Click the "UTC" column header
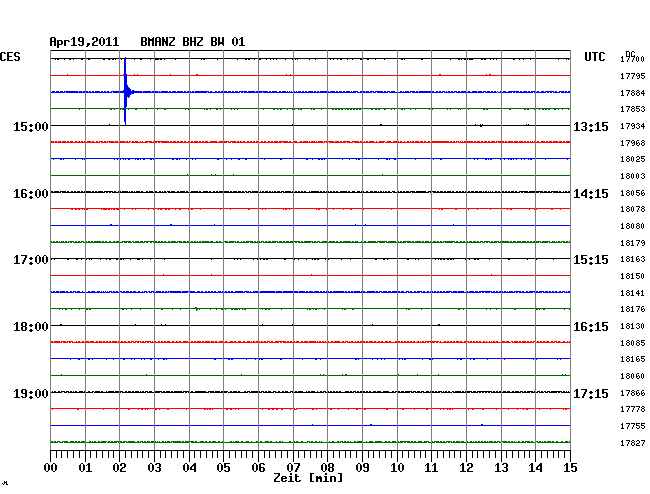This screenshot has width=650, height=494. [594, 57]
